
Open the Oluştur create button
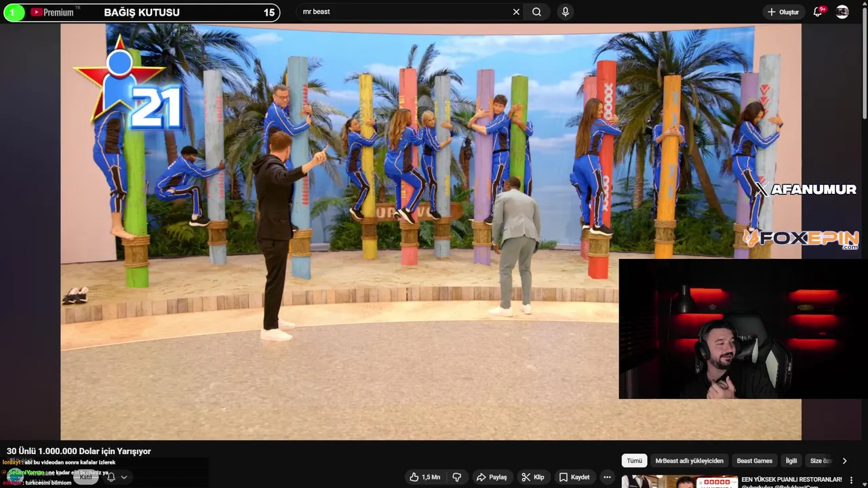pos(783,12)
